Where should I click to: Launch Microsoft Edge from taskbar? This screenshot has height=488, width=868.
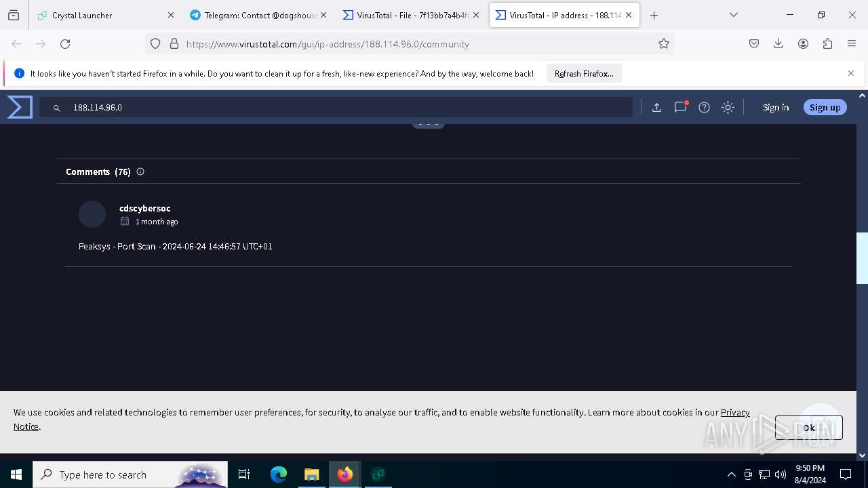click(x=279, y=474)
